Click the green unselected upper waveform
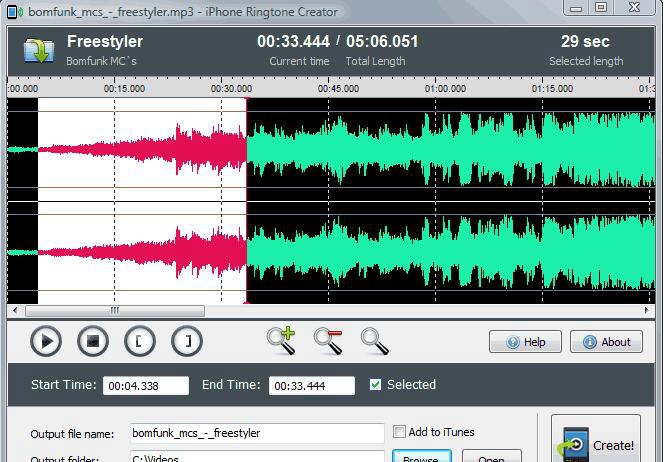The image size is (664, 462). 451,149
